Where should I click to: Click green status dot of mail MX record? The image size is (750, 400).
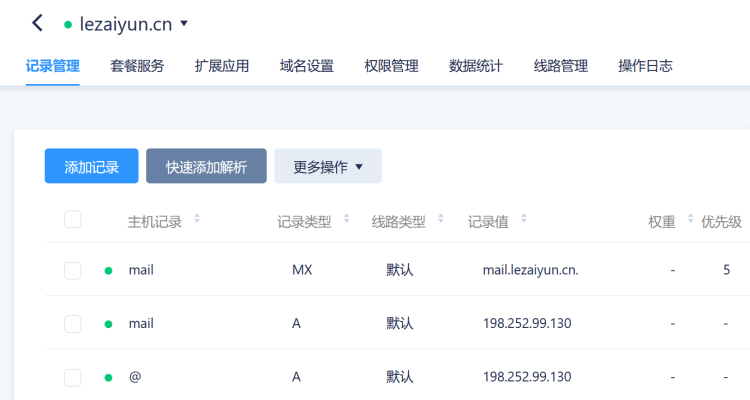(109, 271)
